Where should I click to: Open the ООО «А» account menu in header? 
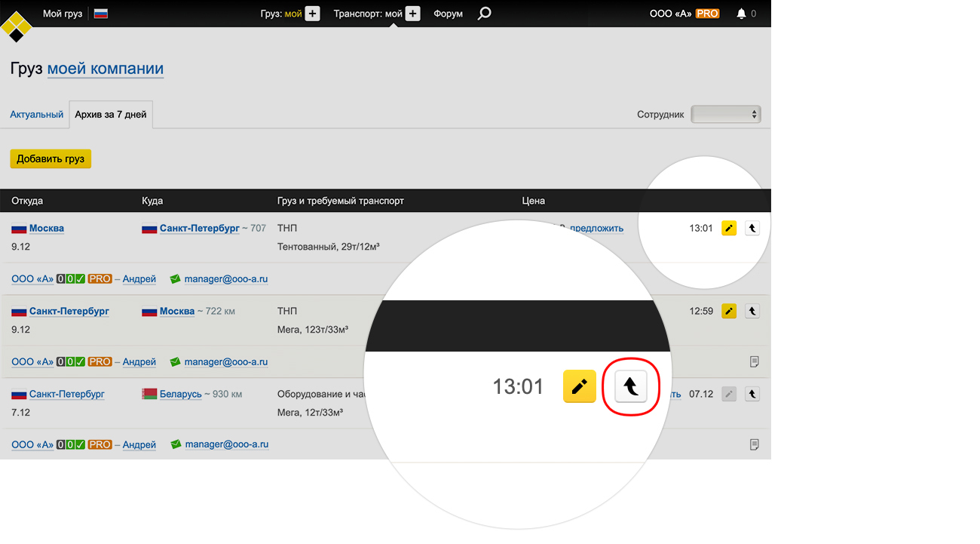671,14
